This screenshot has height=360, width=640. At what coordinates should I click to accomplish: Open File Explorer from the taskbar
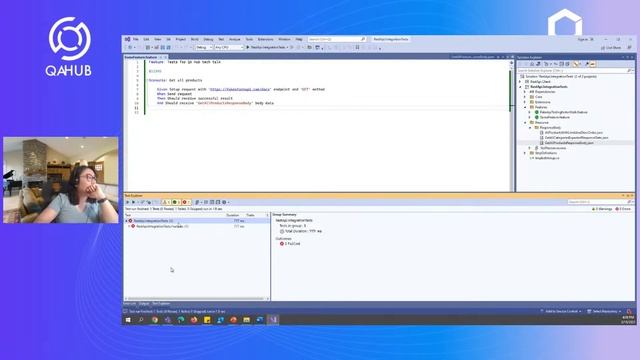click(x=247, y=320)
